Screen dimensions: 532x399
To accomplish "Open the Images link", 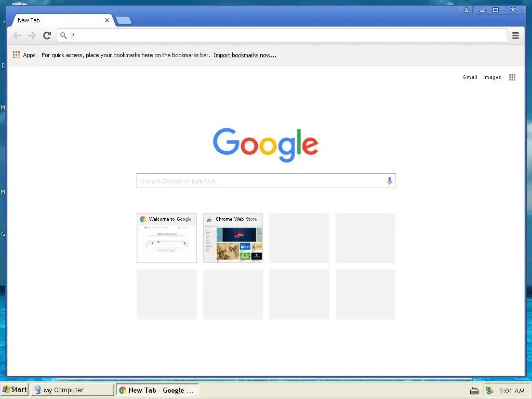I will tap(492, 77).
